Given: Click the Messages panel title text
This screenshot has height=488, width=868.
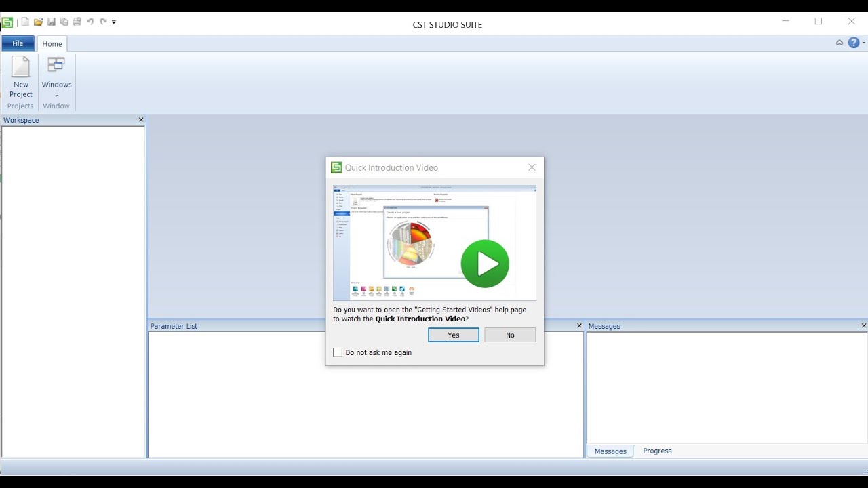Looking at the screenshot, I should point(604,326).
